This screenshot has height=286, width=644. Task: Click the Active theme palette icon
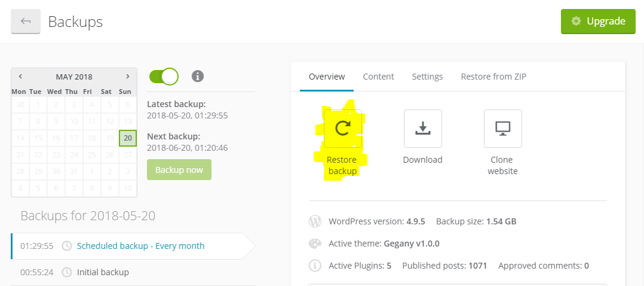[x=315, y=244]
